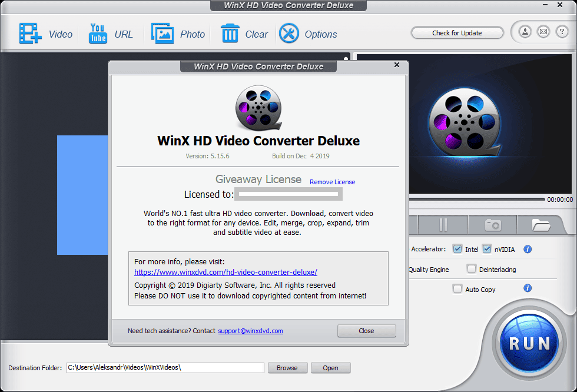Click the Build on Dec 4 2019 text
The image size is (577, 392).
point(301,156)
